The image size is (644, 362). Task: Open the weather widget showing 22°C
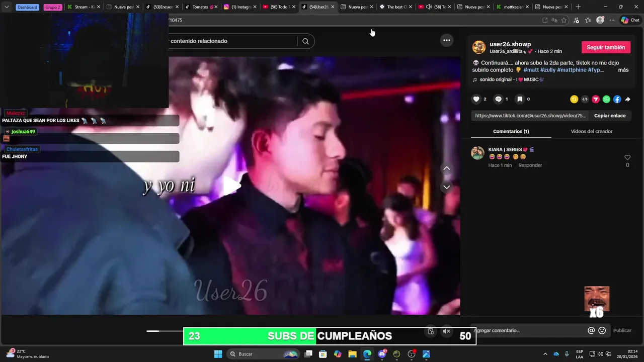click(x=28, y=354)
